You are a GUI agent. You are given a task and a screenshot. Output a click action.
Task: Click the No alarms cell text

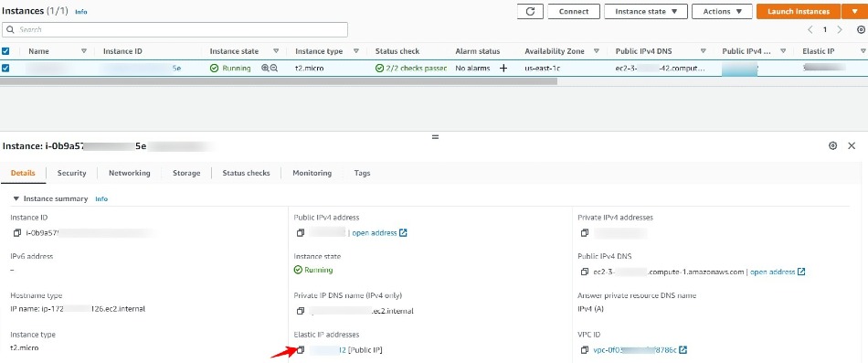click(472, 69)
